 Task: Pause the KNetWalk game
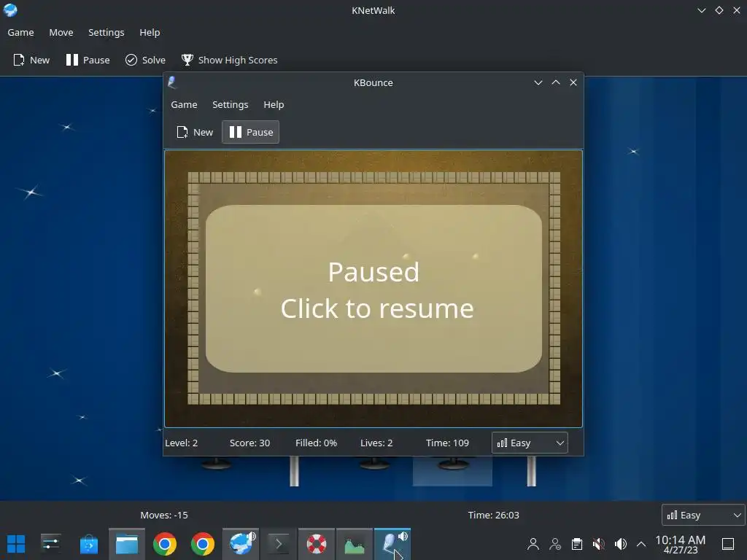tap(88, 60)
